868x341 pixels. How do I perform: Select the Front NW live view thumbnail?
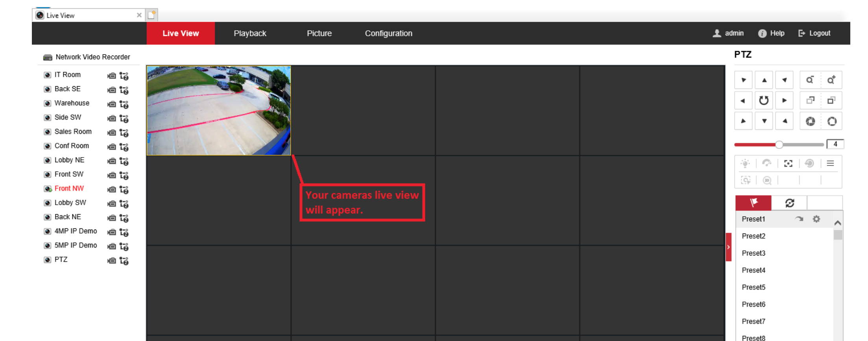tap(219, 110)
